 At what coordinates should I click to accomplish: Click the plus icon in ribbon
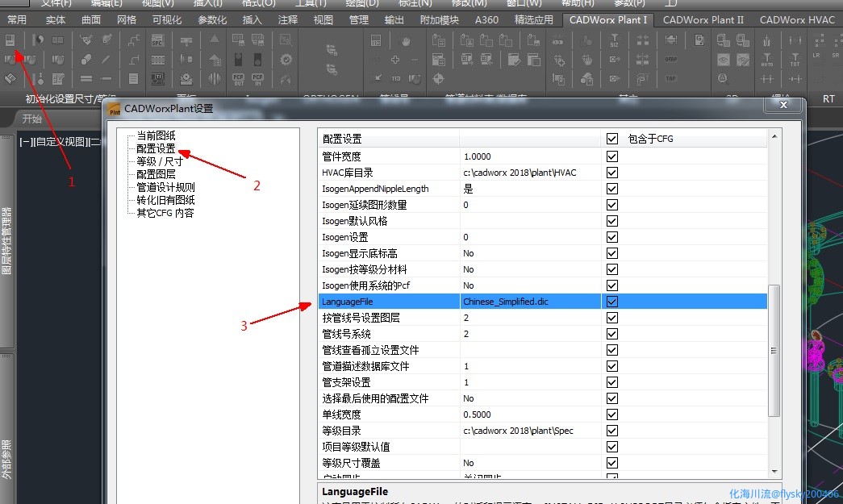click(395, 60)
